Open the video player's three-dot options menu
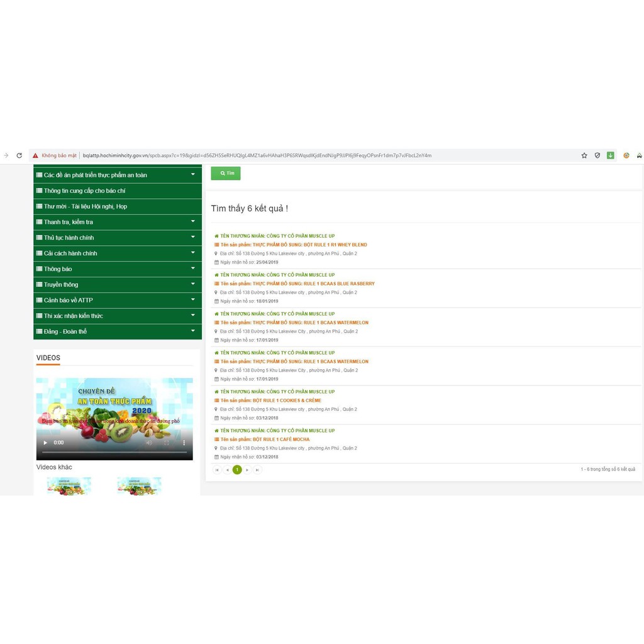 coord(184,443)
